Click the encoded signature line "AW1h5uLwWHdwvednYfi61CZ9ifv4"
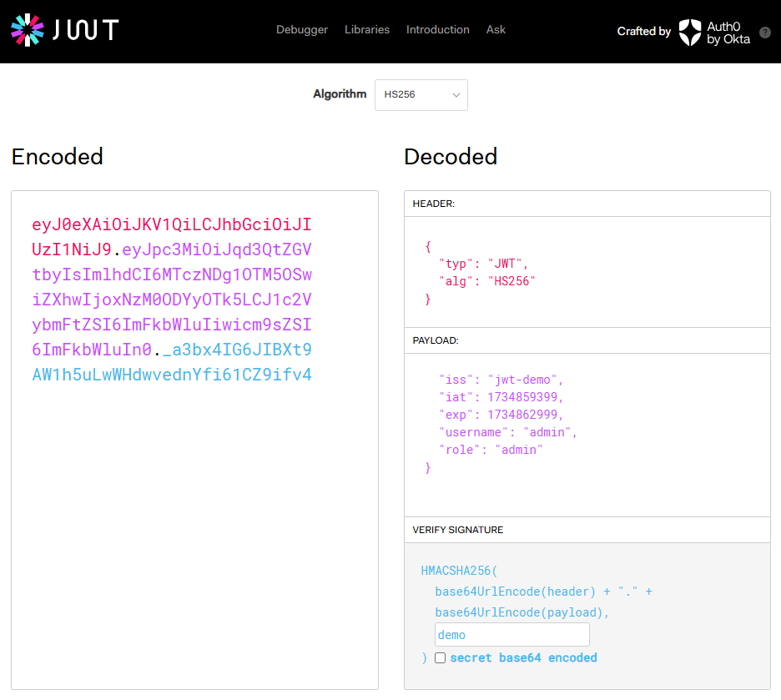 click(172, 375)
